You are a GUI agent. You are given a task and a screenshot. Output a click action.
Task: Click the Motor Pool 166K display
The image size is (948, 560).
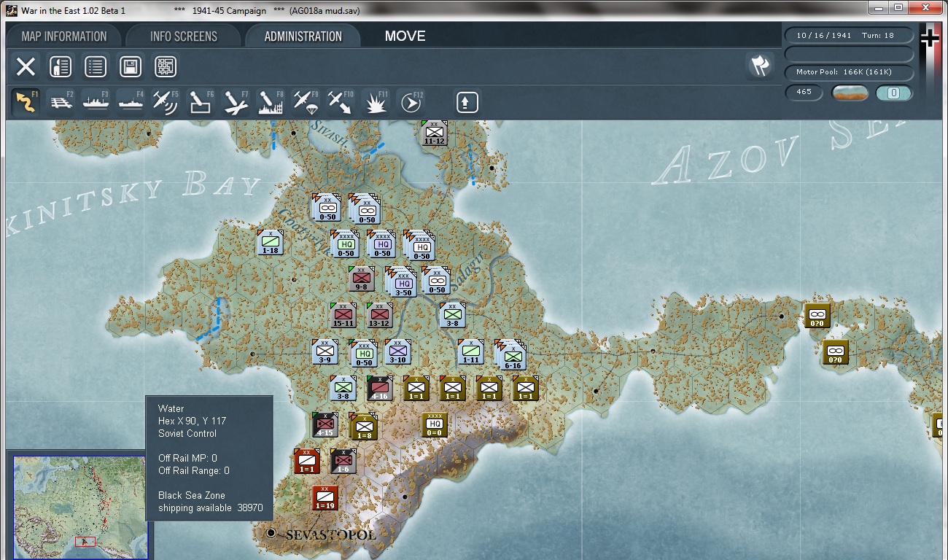849,72
